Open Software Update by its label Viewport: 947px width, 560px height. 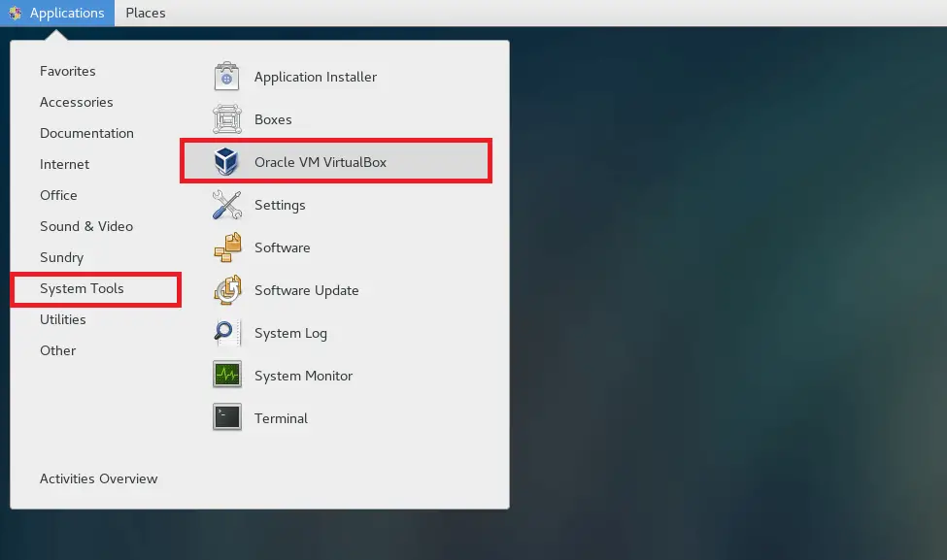306,291
